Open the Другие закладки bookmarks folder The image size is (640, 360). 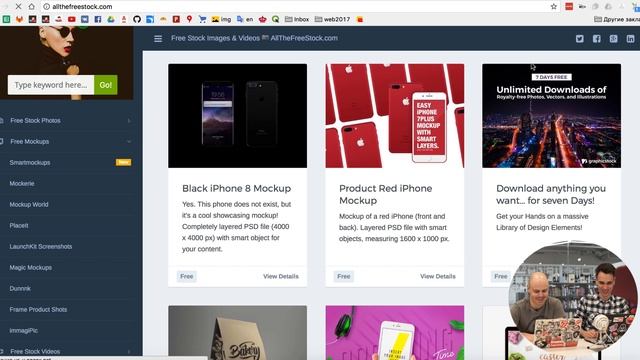tap(617, 19)
